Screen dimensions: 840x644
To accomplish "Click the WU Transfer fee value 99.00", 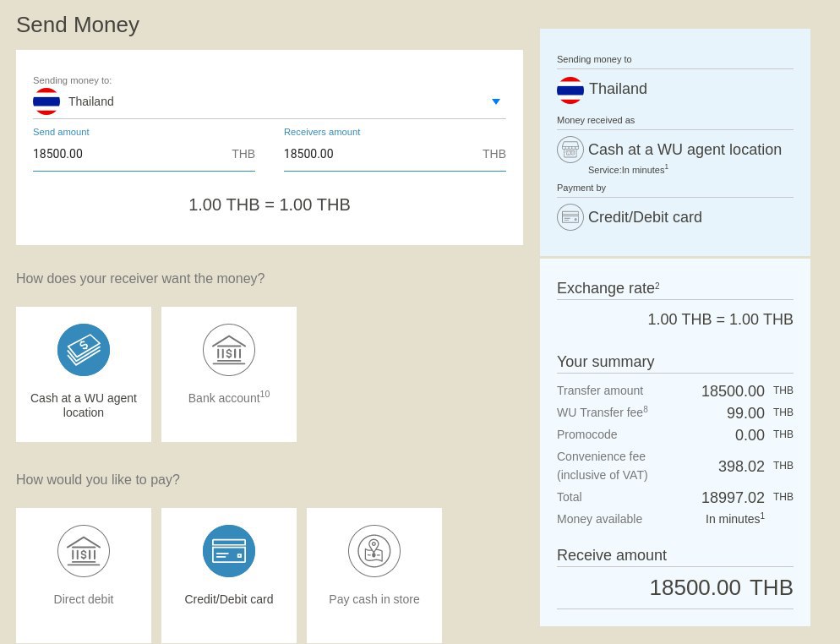I will [745, 413].
